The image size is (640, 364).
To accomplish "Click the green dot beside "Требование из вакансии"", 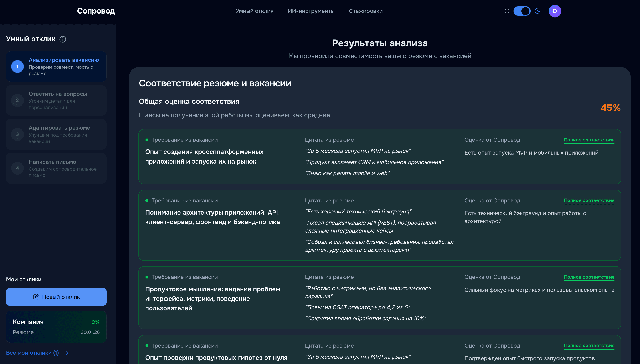I will click(x=147, y=140).
